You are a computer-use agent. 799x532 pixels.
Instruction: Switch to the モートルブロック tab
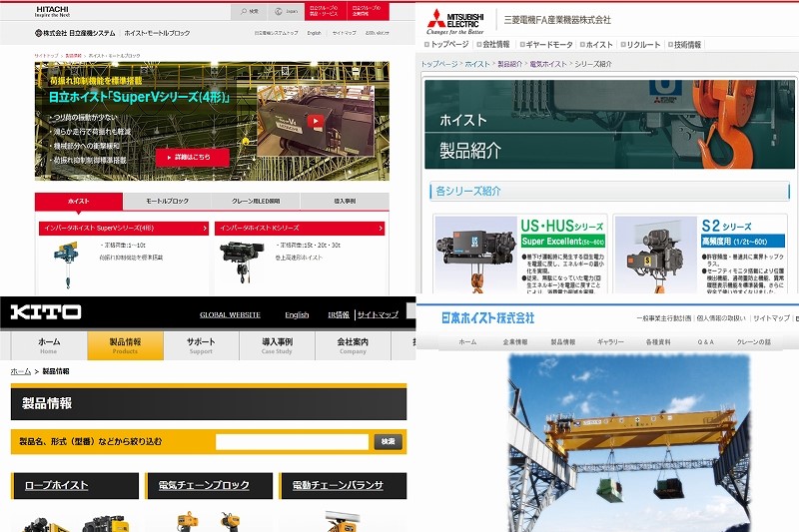click(167, 201)
